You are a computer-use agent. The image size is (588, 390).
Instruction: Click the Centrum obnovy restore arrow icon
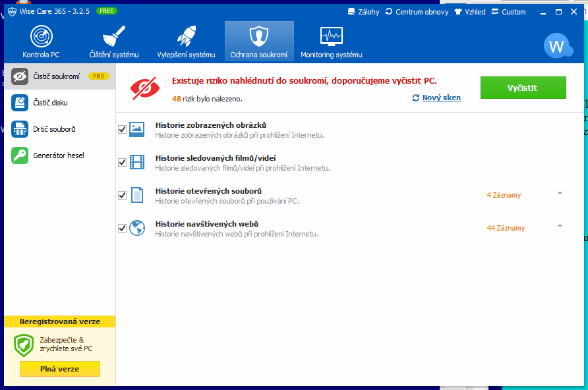pos(389,12)
